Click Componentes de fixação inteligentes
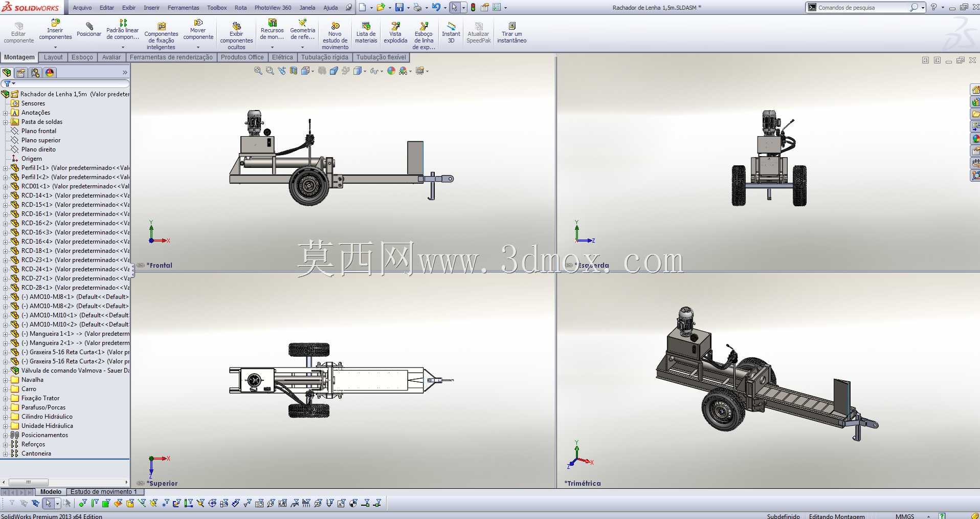This screenshot has height=519, width=980. tap(161, 36)
